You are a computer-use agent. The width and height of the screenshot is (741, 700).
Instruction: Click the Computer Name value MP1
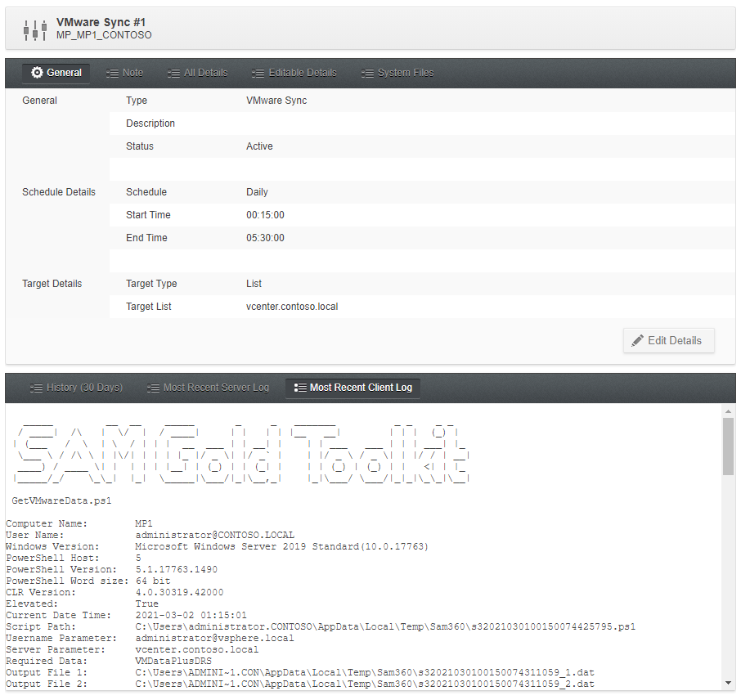coord(144,523)
